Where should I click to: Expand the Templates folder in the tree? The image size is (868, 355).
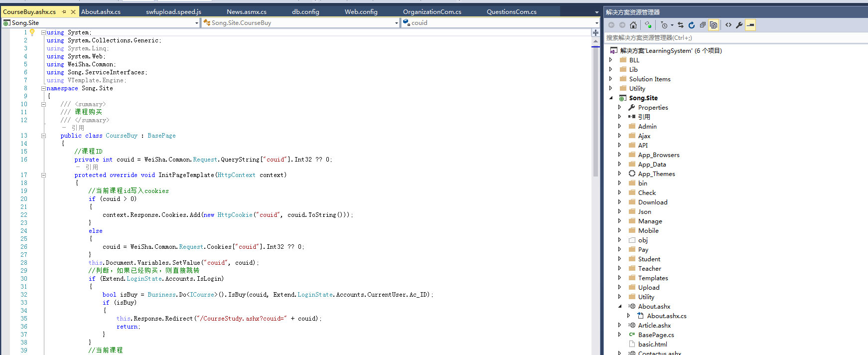pos(620,278)
